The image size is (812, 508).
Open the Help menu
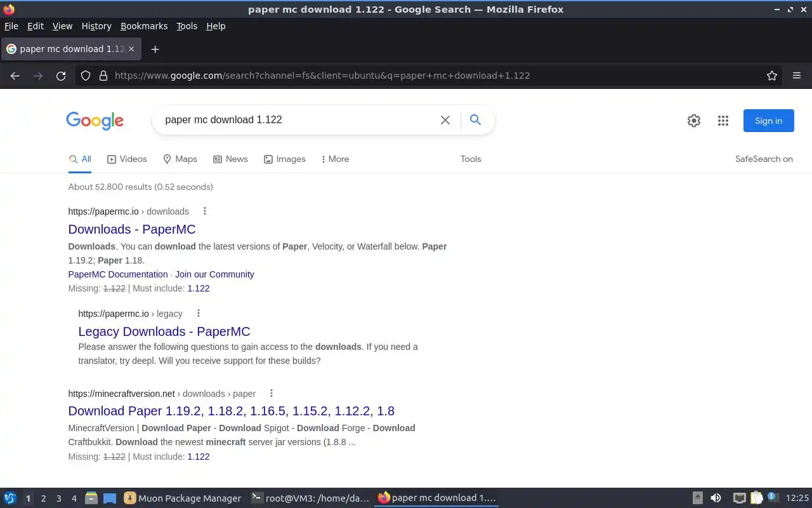point(216,26)
